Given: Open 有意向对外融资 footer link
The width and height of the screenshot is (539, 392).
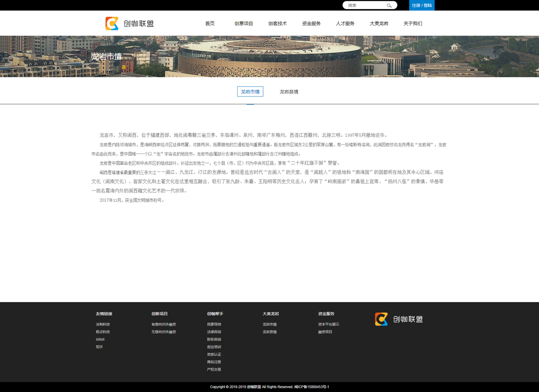Looking at the screenshot, I should (x=163, y=324).
